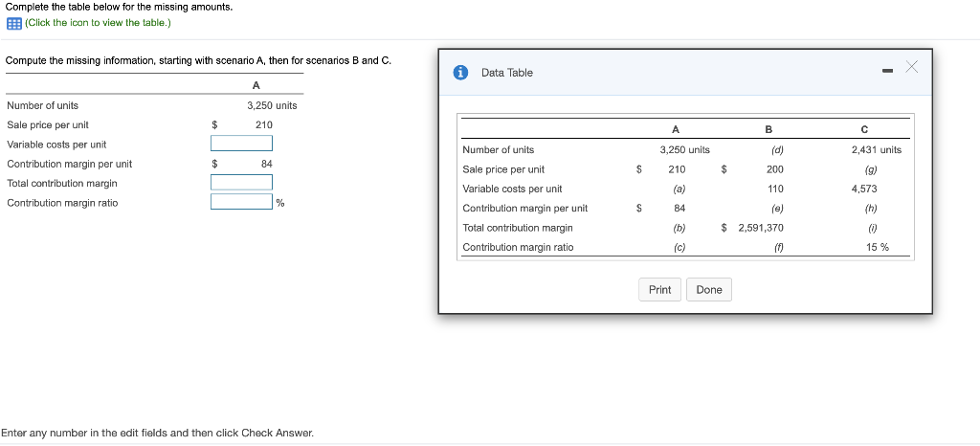Focus the Contribution margin ratio field
Viewport: 980px width, 446px height.
click(x=241, y=202)
